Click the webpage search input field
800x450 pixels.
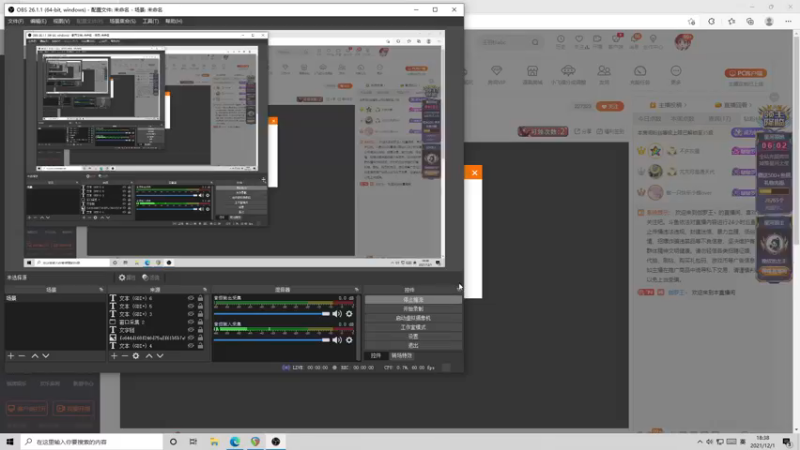[510, 42]
